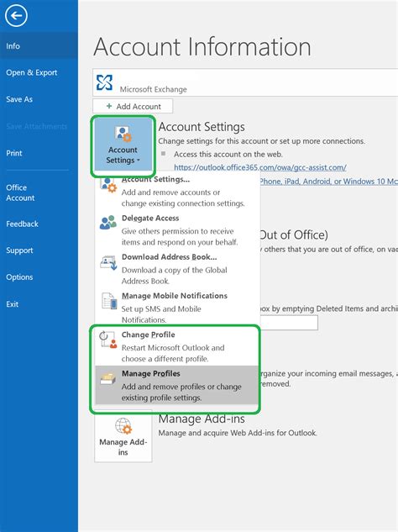Image resolution: width=398 pixels, height=532 pixels.
Task: Click 'Give others permission to receive' text
Action: click(178, 231)
